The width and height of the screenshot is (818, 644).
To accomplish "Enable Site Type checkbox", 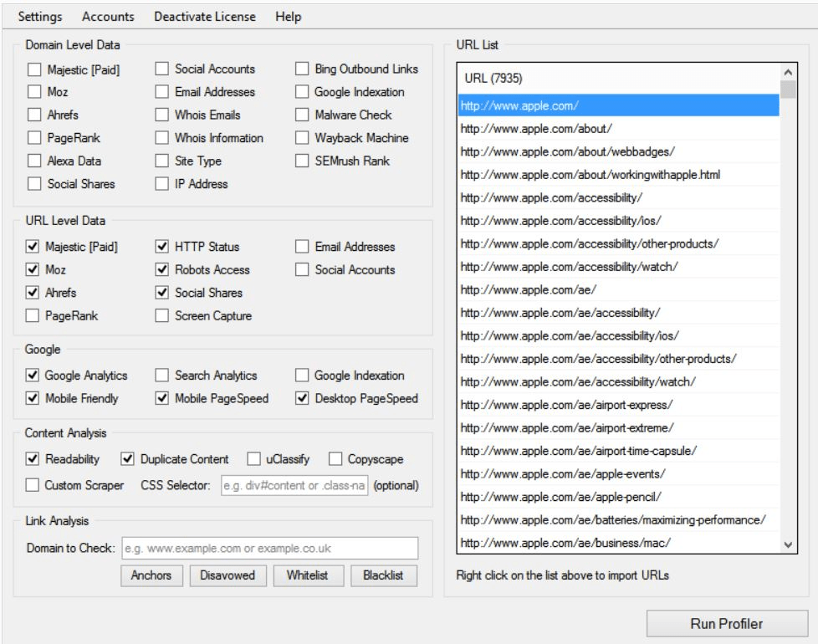I will pos(161,161).
